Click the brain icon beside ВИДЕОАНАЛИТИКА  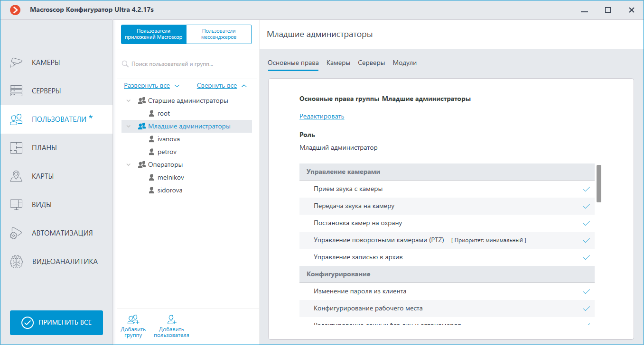click(16, 261)
